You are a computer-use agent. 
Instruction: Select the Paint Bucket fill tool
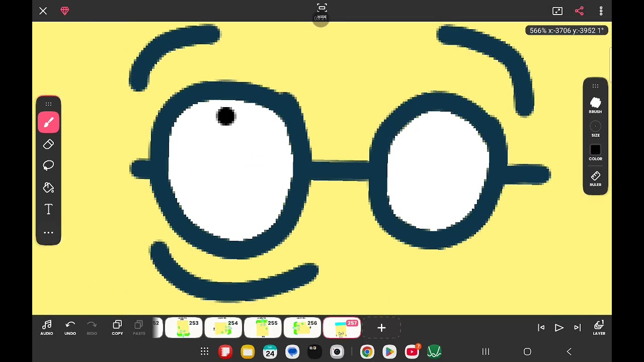[x=48, y=188]
